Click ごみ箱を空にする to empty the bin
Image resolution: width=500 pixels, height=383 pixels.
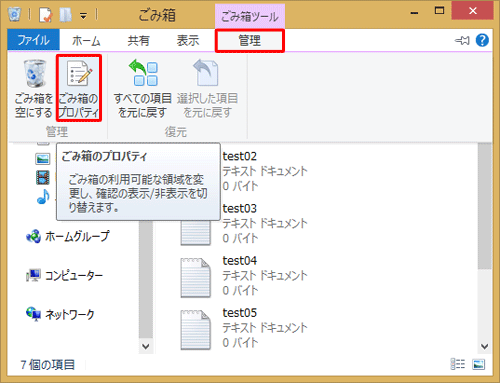[34, 89]
